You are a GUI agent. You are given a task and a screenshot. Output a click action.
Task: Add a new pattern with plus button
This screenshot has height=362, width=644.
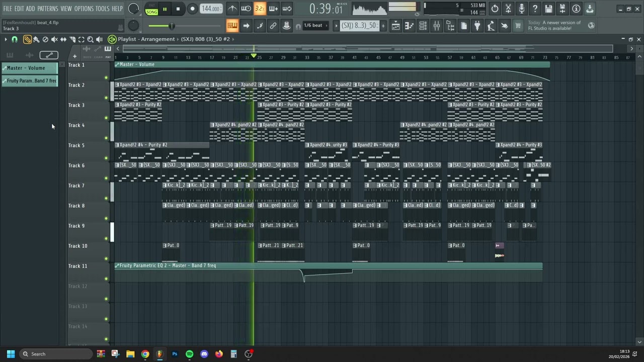383,26
